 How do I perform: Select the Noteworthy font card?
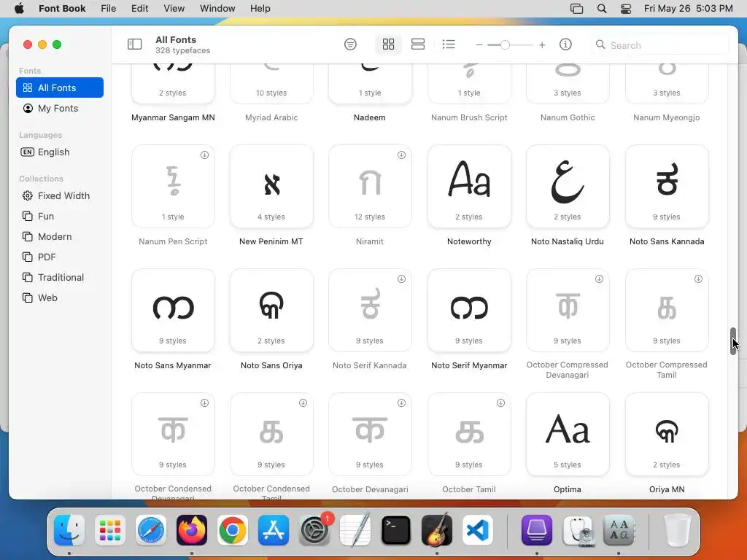click(469, 186)
